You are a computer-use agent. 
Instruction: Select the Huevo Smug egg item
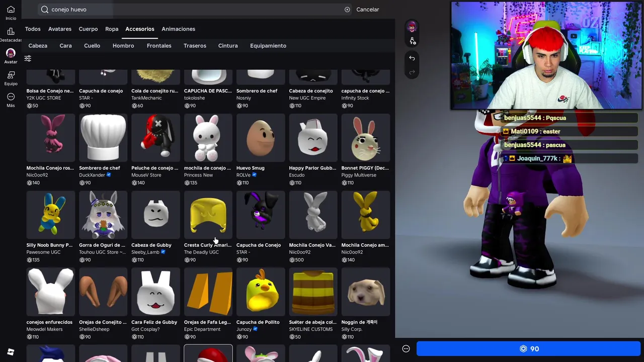[261, 138]
